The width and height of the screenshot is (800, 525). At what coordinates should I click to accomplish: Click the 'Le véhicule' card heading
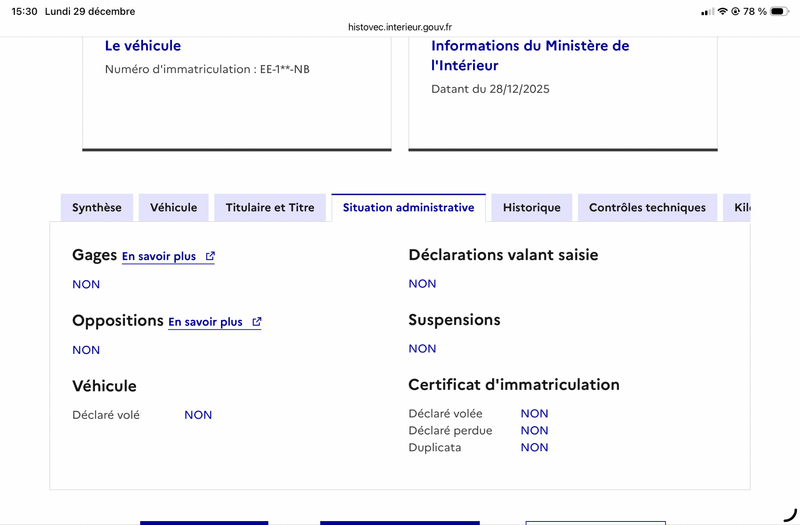tap(143, 46)
